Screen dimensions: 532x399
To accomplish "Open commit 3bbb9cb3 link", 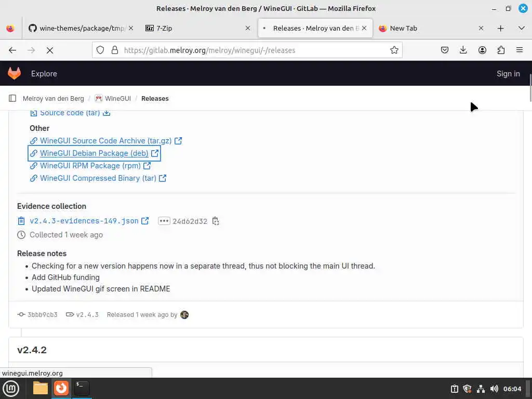I will [43, 315].
